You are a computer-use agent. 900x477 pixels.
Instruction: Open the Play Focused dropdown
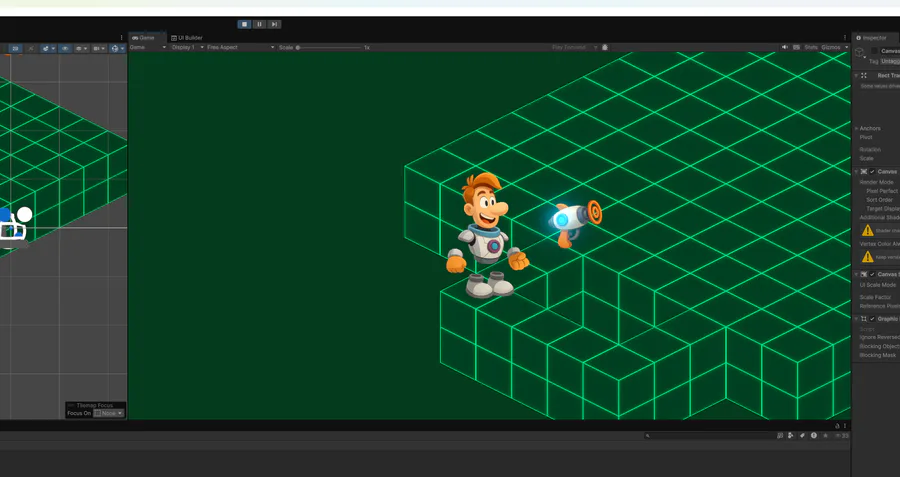(575, 47)
